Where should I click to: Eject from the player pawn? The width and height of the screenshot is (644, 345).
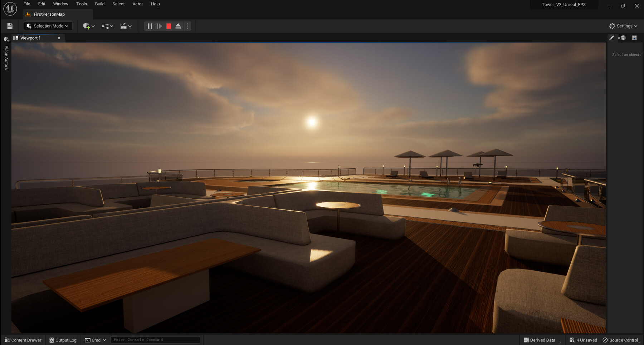(x=178, y=26)
